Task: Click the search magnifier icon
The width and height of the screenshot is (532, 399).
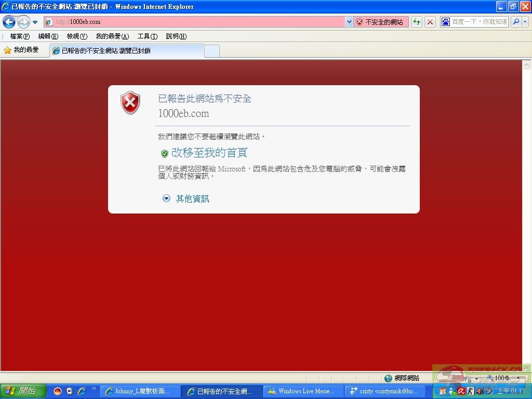Action: [x=516, y=22]
